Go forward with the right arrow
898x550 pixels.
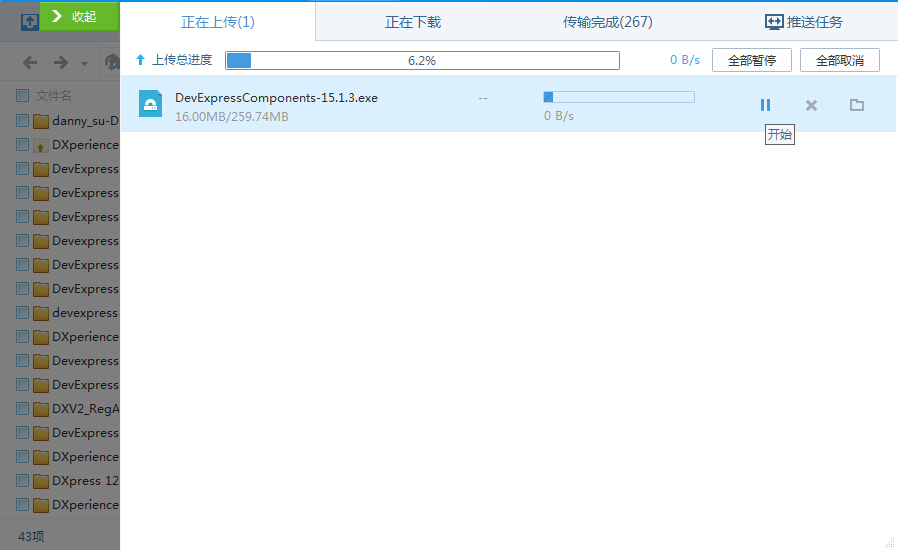click(61, 62)
